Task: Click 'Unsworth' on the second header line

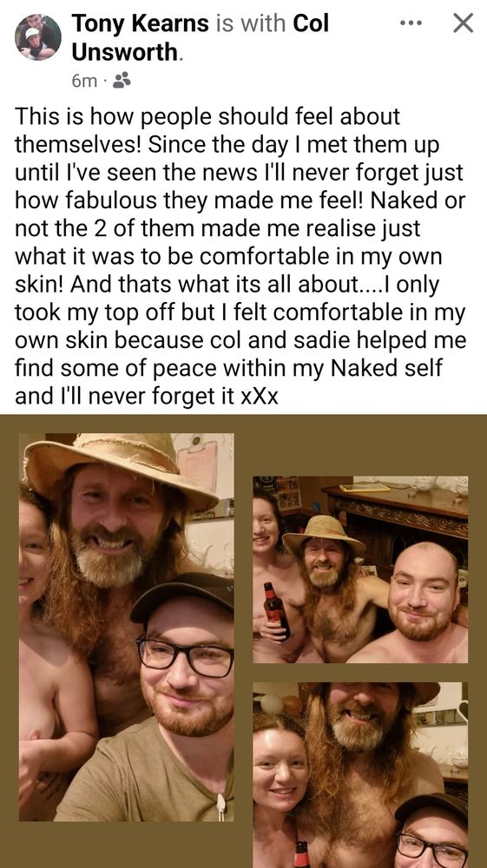Action: pos(124,53)
